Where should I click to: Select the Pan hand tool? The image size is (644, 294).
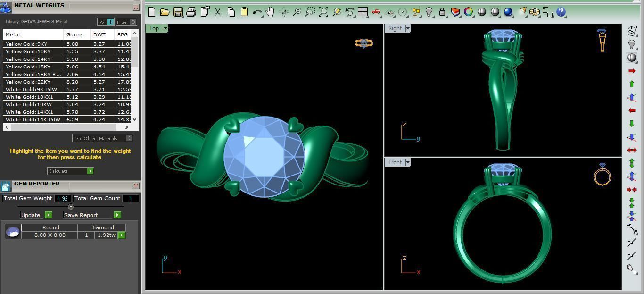[x=270, y=12]
